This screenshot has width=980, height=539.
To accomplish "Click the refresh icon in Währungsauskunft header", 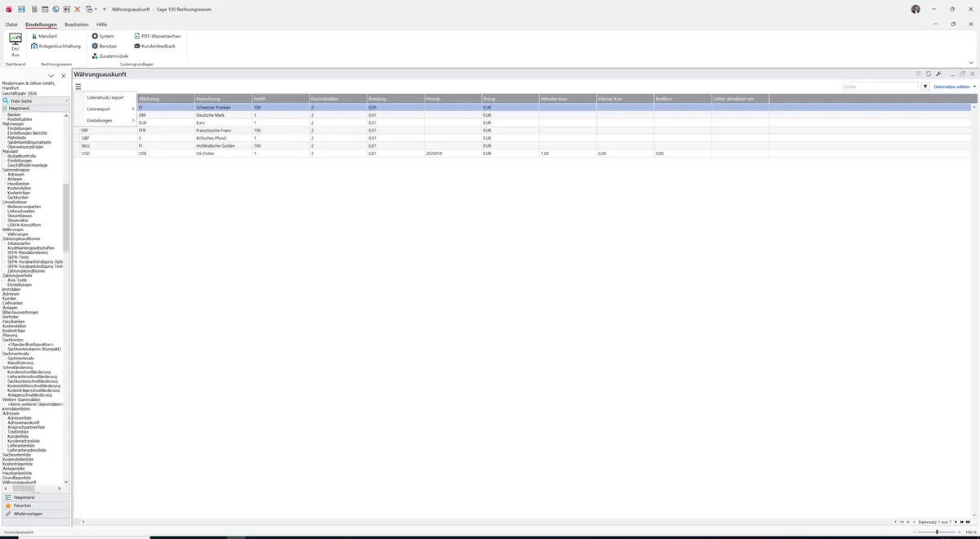I will click(929, 74).
